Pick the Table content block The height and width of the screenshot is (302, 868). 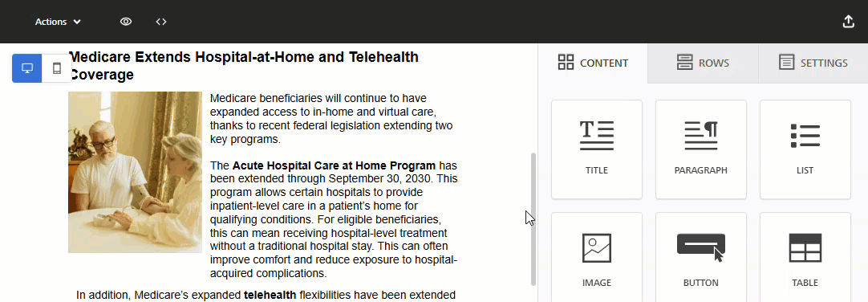pos(805,259)
